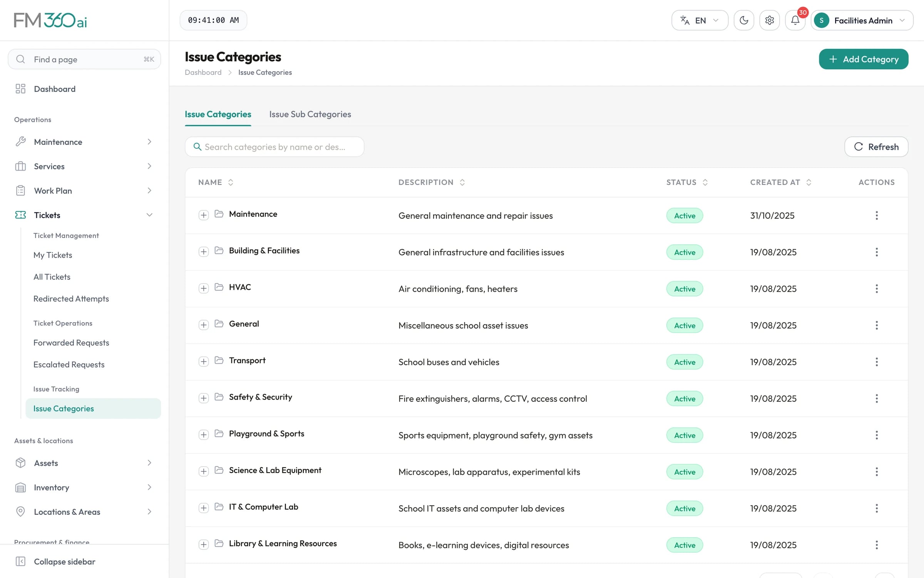924x578 pixels.
Task: Click the FM360ai logo
Action: tap(50, 20)
